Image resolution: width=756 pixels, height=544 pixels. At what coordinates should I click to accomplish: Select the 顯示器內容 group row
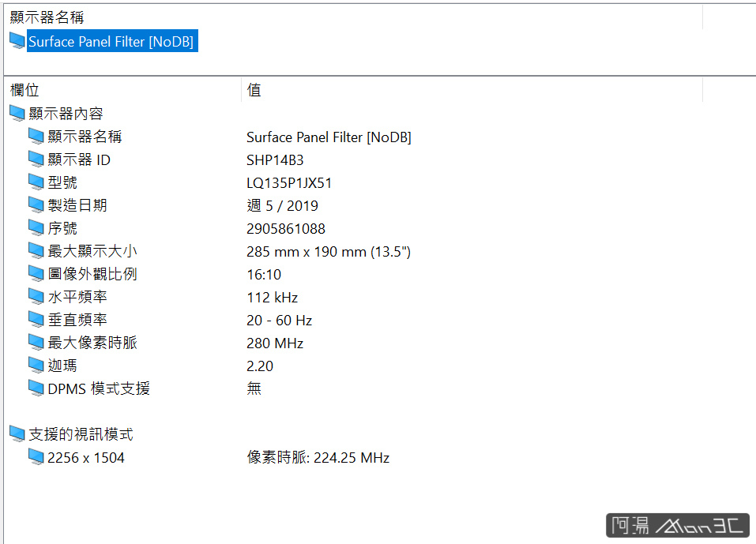point(66,113)
